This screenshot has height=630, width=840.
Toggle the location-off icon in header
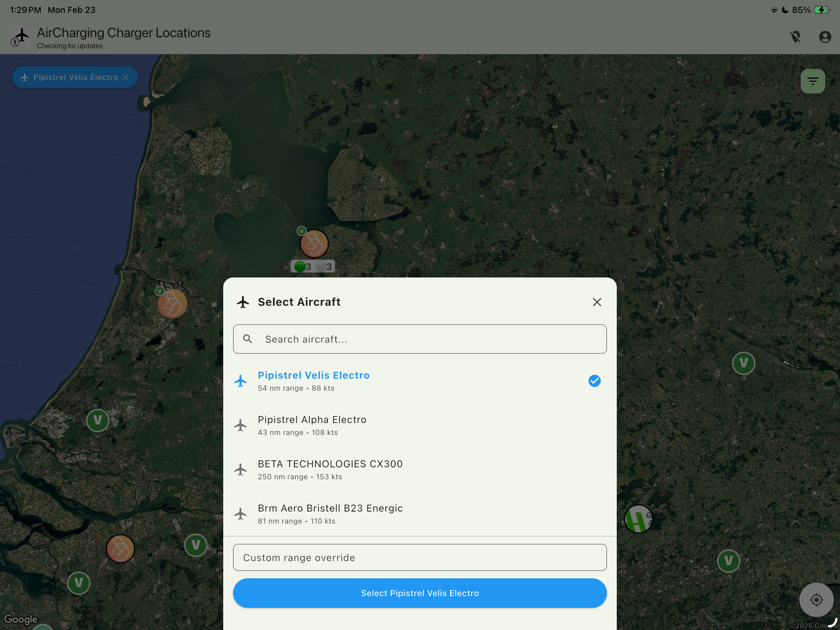(x=795, y=37)
